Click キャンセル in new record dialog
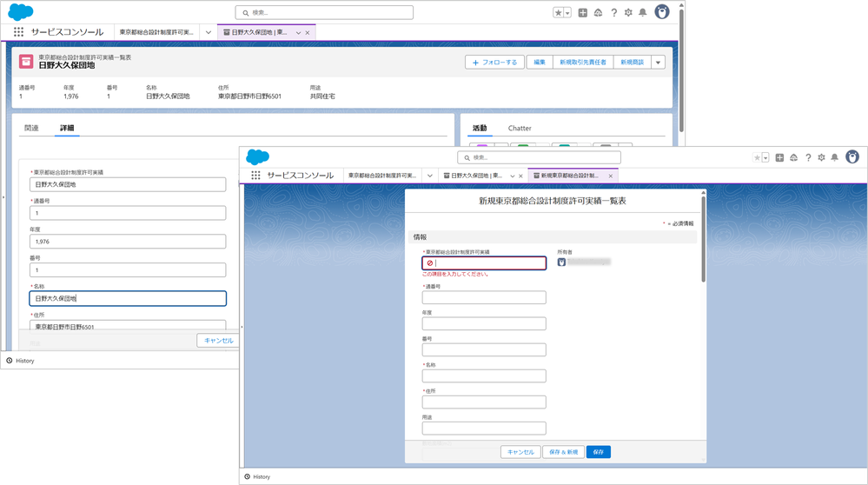This screenshot has height=485, width=868. 520,452
